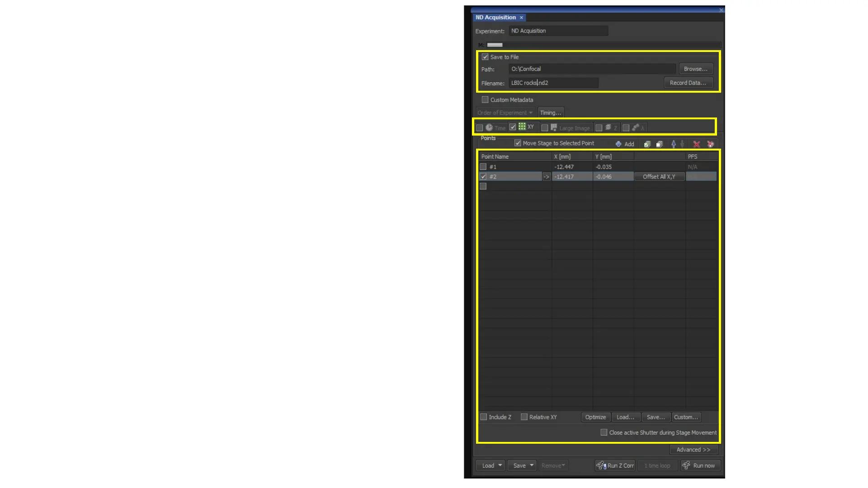Uncheck the point #2 checkbox

pyautogui.click(x=483, y=177)
